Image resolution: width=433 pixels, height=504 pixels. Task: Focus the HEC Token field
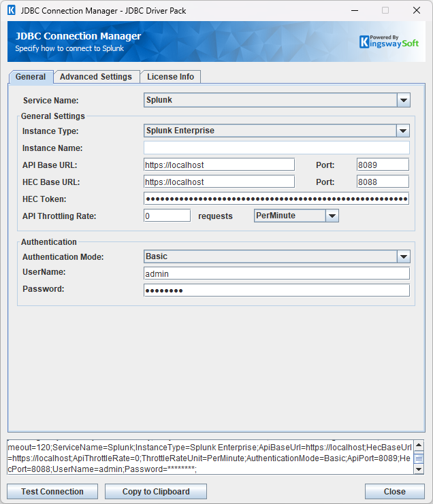point(276,199)
